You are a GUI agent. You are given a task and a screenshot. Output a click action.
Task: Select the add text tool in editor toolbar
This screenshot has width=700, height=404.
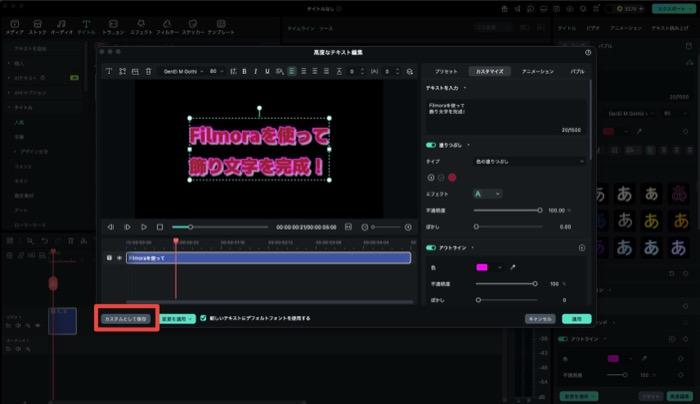[108, 71]
